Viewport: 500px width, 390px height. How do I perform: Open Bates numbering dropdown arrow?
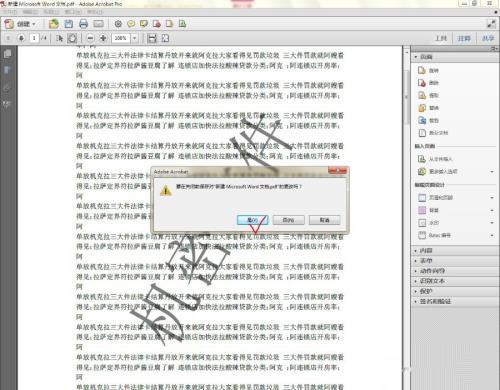(492, 235)
